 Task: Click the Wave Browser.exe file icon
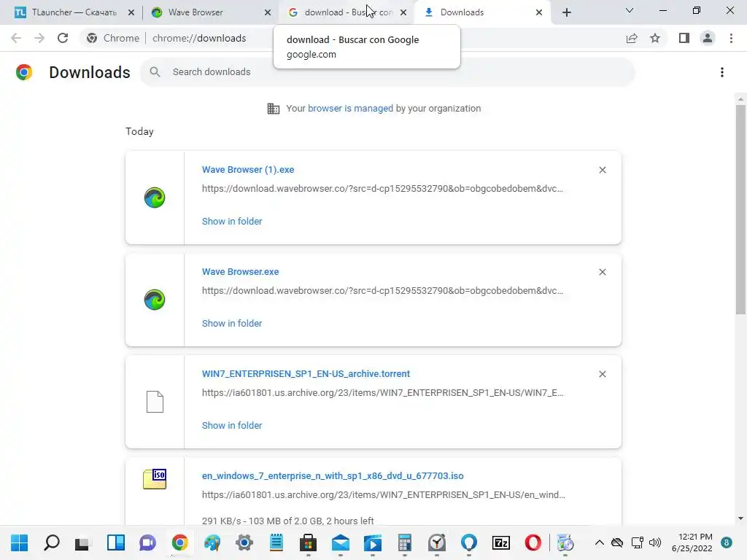tap(155, 300)
